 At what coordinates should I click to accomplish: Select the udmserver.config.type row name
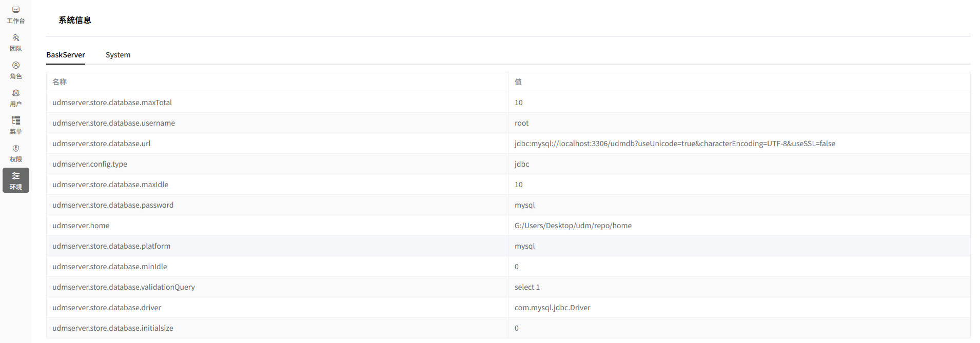point(90,164)
